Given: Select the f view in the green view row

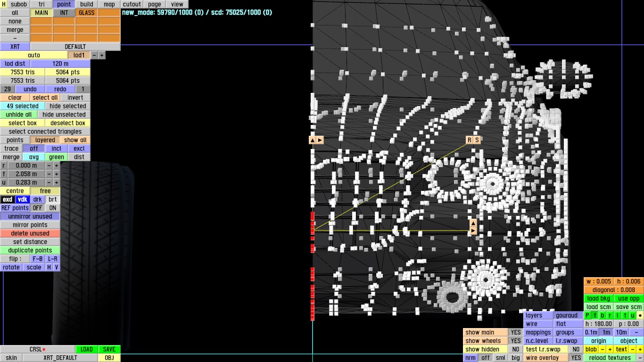Looking at the screenshot, I should 595,315.
